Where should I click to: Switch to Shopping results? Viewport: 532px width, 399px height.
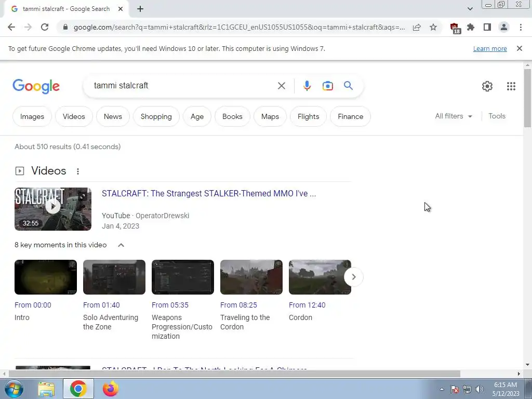point(156,116)
